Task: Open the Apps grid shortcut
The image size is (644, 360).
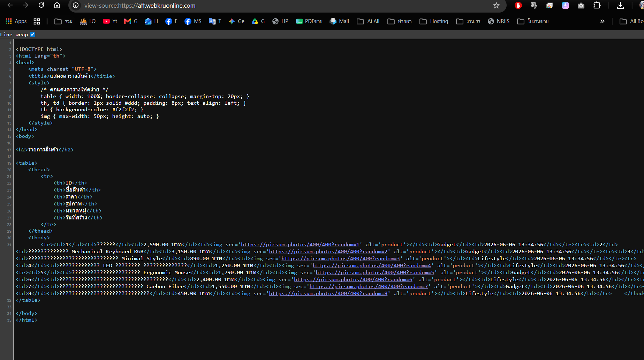Action: (x=16, y=21)
